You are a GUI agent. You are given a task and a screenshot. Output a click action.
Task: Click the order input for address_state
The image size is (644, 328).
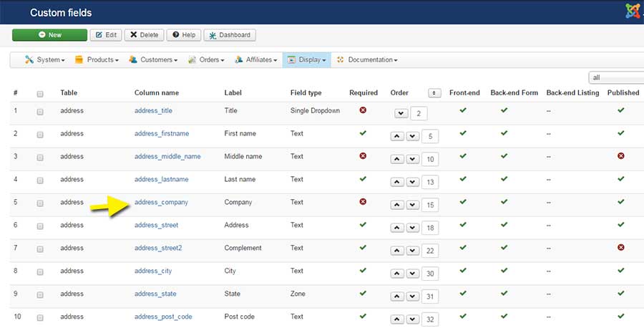[x=430, y=296]
